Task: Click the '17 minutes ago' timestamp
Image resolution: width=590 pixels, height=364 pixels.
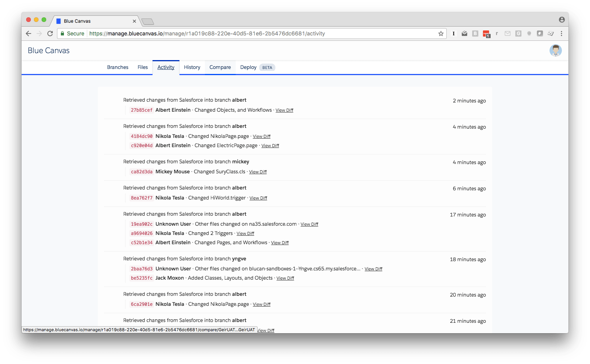Action: coord(468,215)
